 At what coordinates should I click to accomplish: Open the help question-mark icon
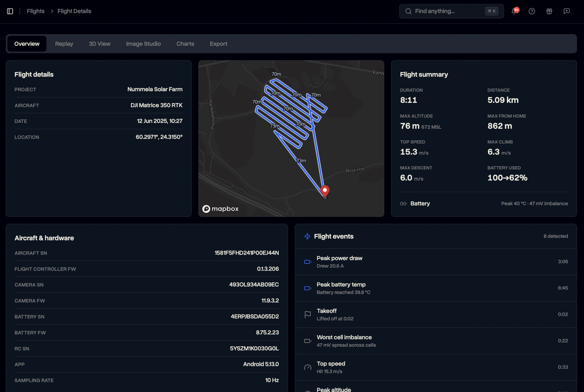(532, 11)
